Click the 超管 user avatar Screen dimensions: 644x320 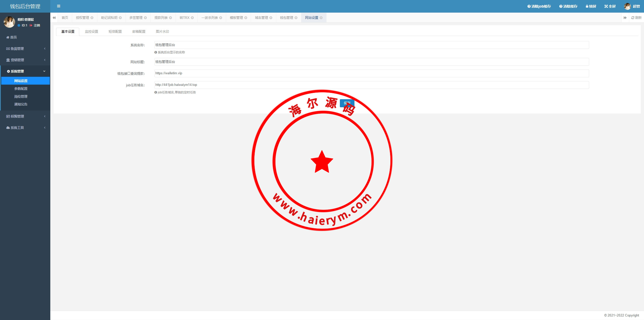click(x=627, y=6)
